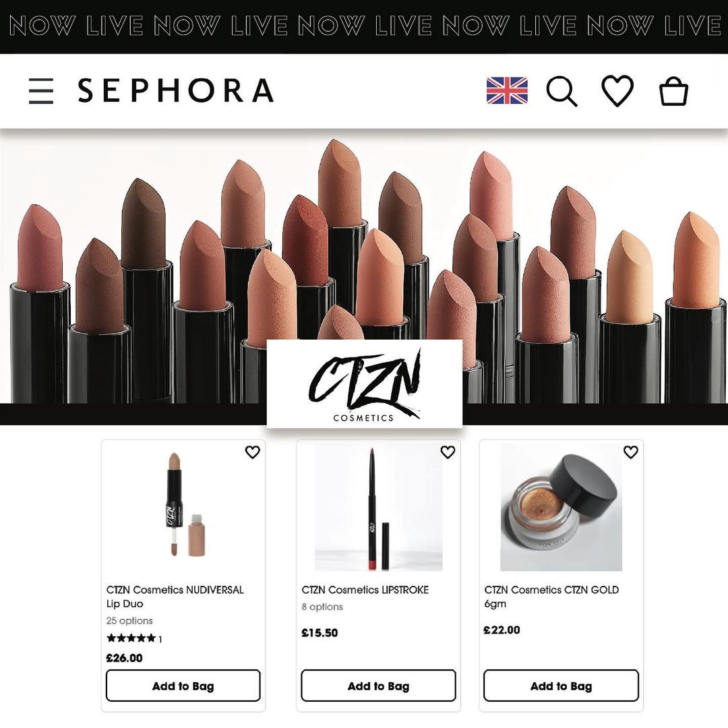Viewport: 728px width, 728px height.
Task: Click the CTZN Cosmetics brand logo
Action: point(365,384)
